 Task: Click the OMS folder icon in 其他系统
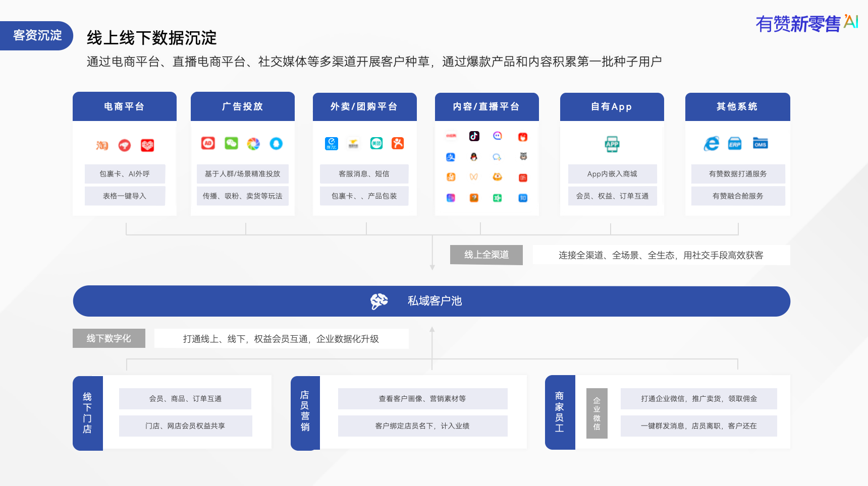[x=761, y=144]
